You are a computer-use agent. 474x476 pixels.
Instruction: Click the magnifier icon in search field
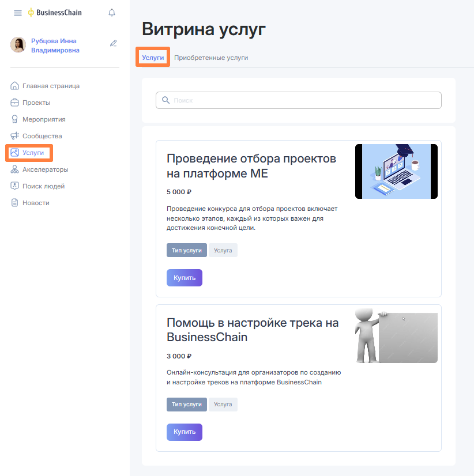(165, 100)
